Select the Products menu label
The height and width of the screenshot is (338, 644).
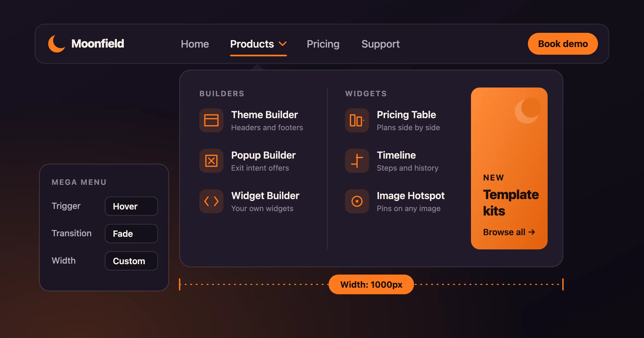252,44
